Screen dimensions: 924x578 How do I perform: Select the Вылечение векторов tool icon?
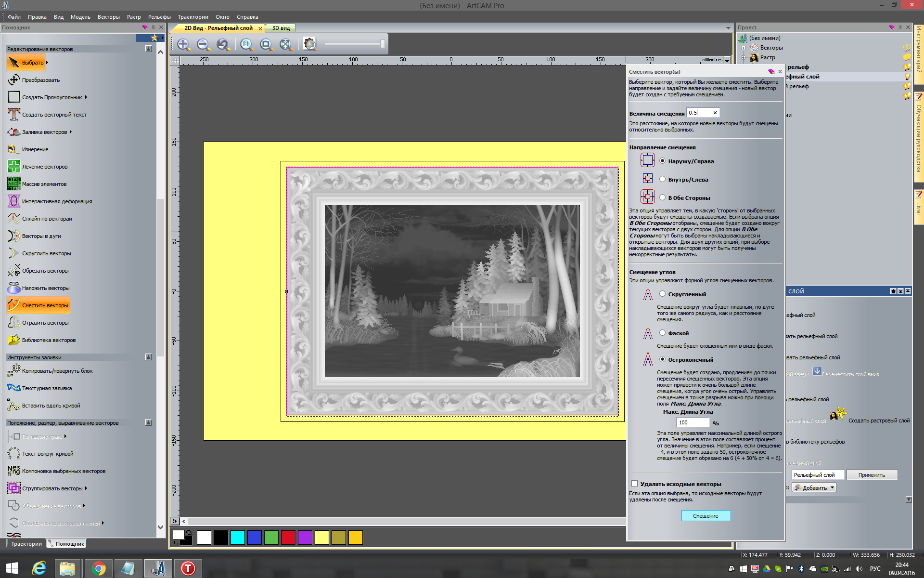pos(13,167)
